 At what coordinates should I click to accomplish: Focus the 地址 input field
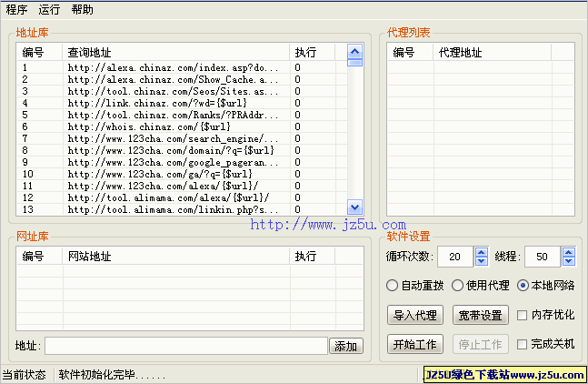click(186, 346)
